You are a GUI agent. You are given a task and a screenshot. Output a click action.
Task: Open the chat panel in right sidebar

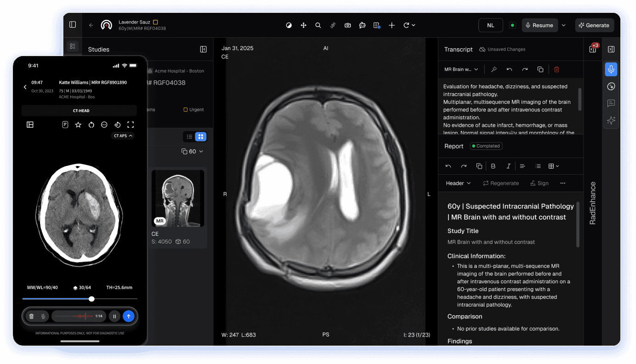[x=611, y=103]
